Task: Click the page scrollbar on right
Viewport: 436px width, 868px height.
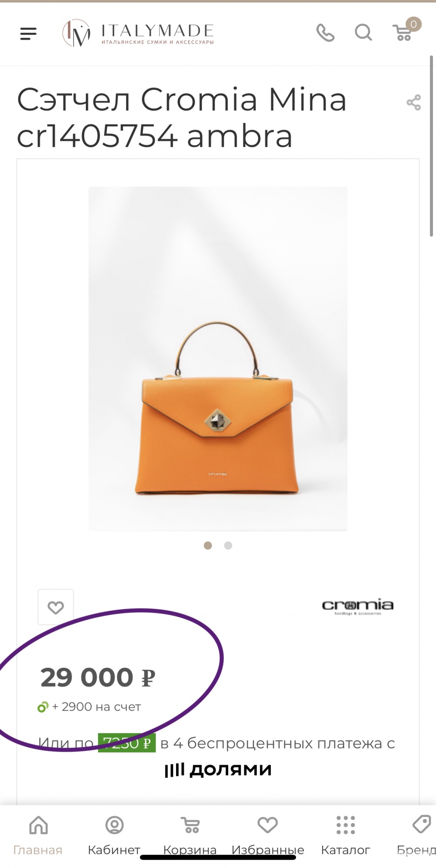Action: (x=431, y=146)
